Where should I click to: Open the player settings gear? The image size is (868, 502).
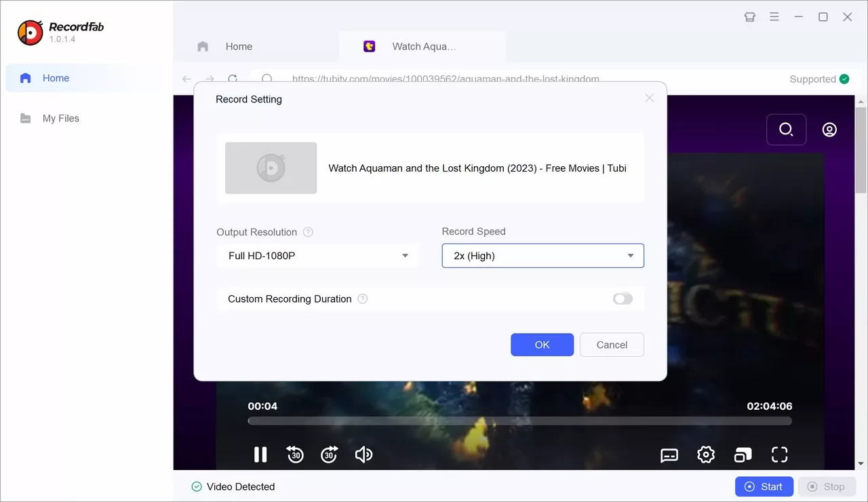click(706, 455)
